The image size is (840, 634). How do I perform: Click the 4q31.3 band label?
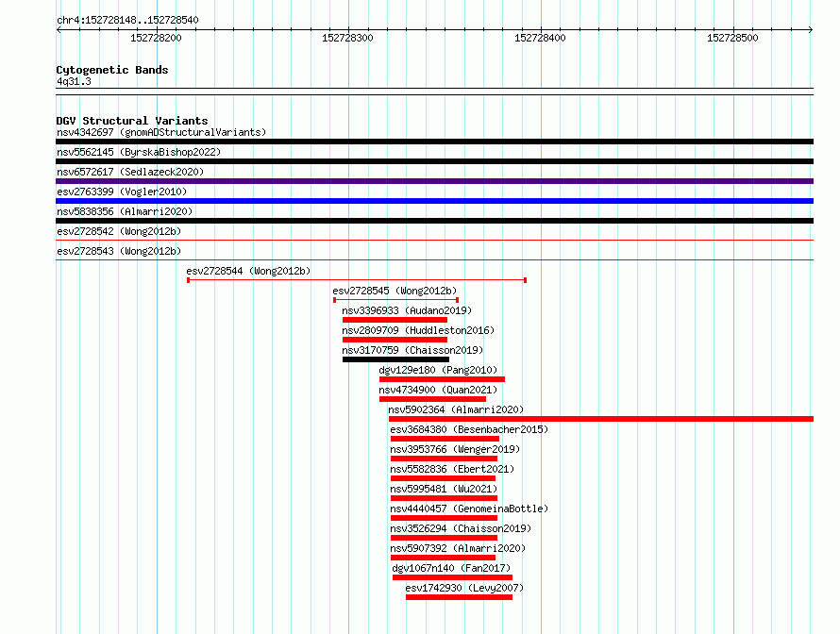74,81
